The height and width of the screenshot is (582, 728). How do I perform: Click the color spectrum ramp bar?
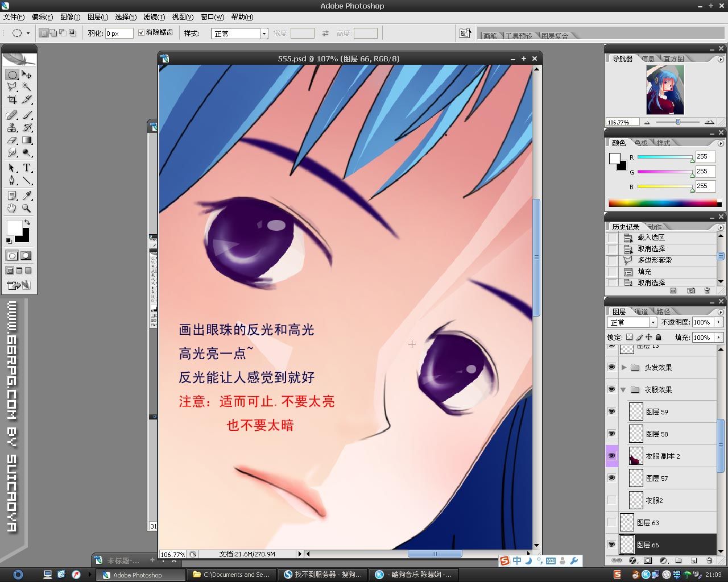point(663,203)
